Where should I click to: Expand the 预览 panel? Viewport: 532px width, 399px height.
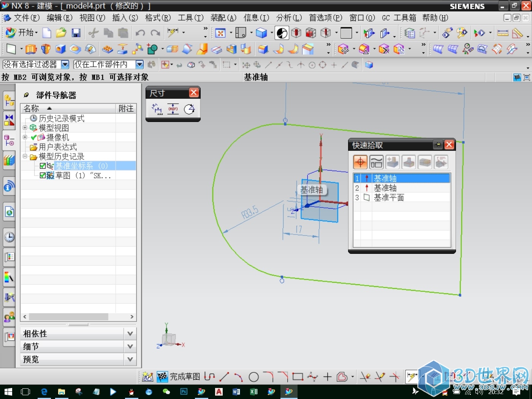[130, 359]
